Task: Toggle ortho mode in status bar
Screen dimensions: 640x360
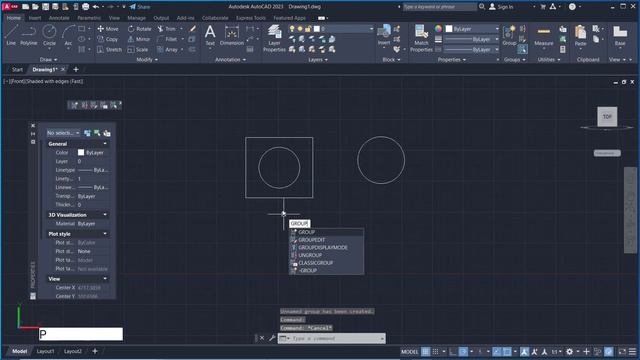Action: click(453, 351)
